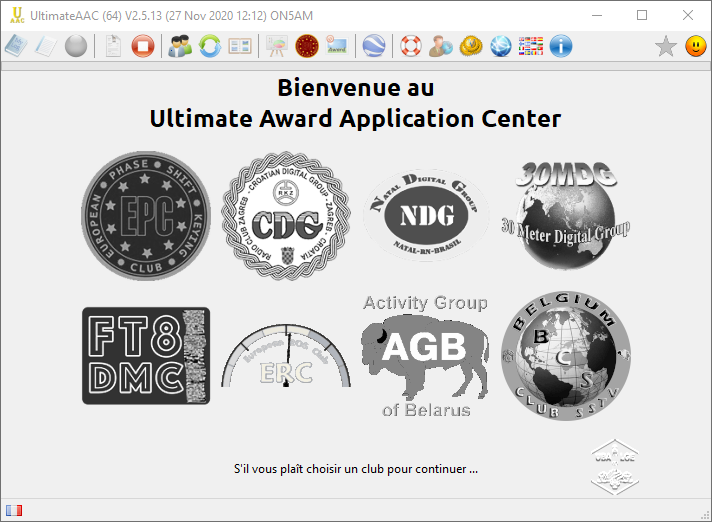Click the grey sphere status icon
Screen dimensions: 712x522
click(x=76, y=46)
